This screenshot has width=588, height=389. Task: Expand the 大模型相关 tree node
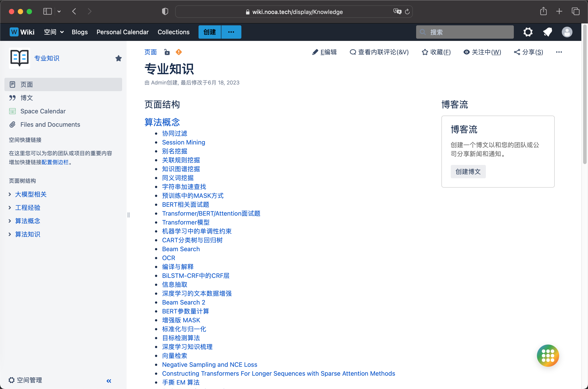coord(10,194)
